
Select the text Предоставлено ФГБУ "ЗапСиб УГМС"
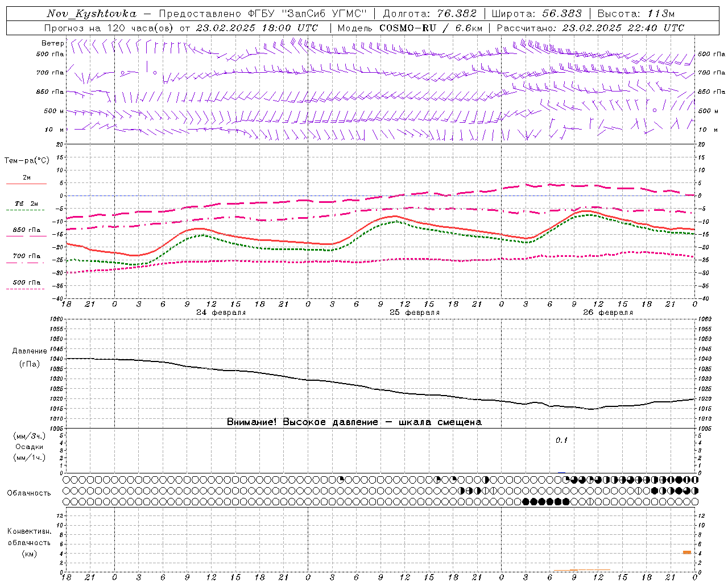pos(263,14)
